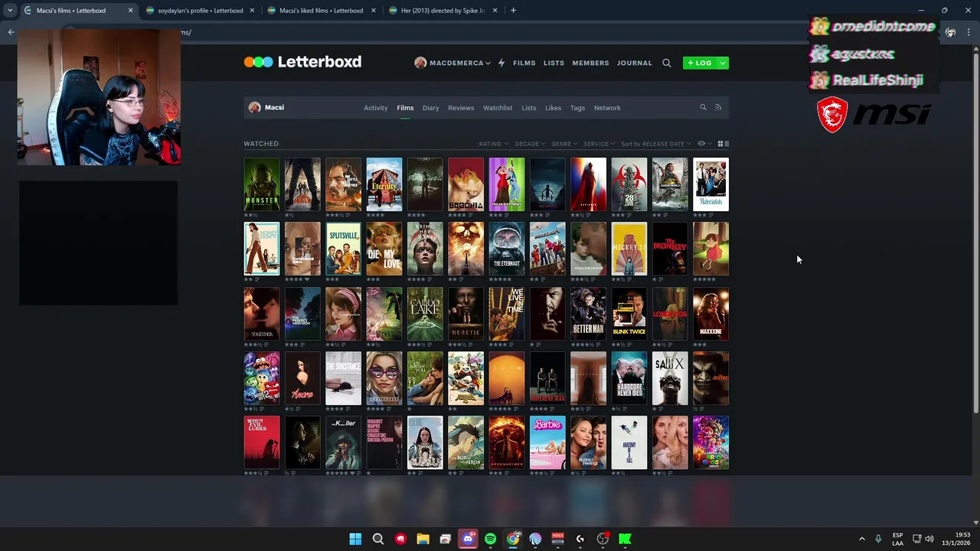Search Macsi's films with profile magnifier icon
The width and height of the screenshot is (980, 551).
point(703,107)
